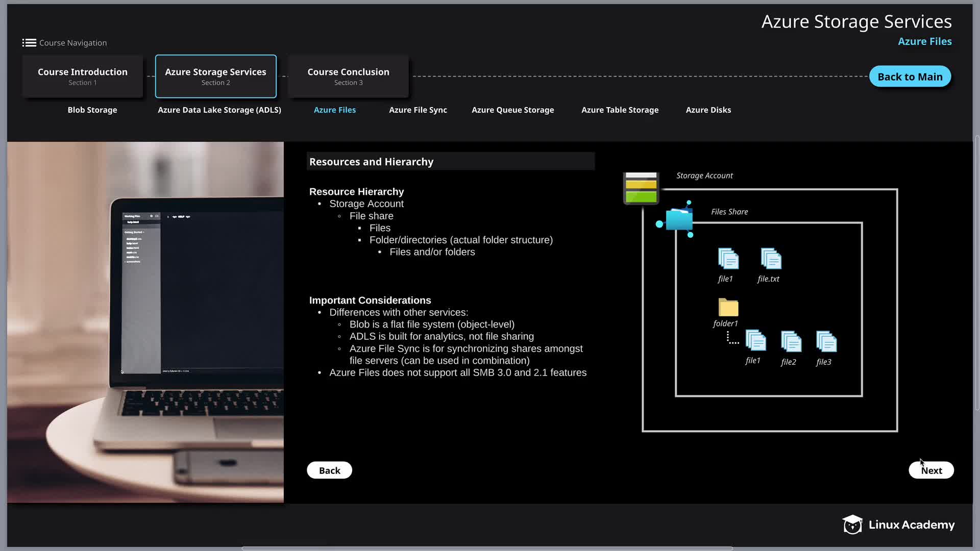
Task: Click the Next button
Action: [x=931, y=470]
